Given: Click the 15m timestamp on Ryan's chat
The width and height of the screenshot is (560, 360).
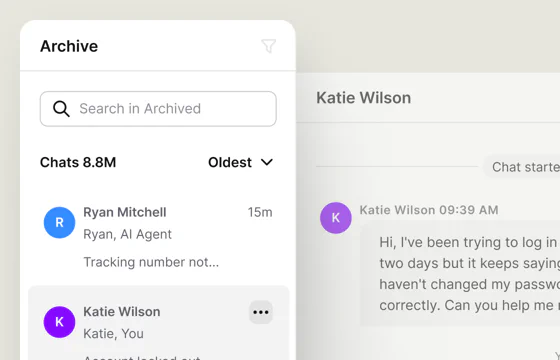Looking at the screenshot, I should point(260,212).
